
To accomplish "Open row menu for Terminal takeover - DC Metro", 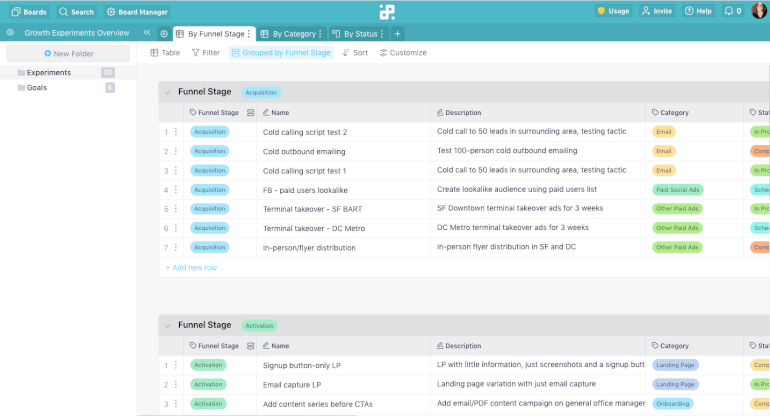I will [x=176, y=228].
